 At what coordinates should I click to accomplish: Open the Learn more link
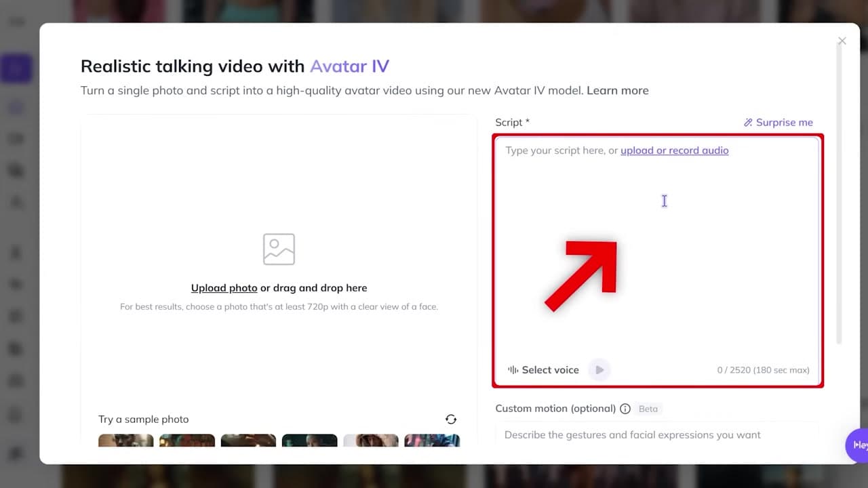[617, 90]
